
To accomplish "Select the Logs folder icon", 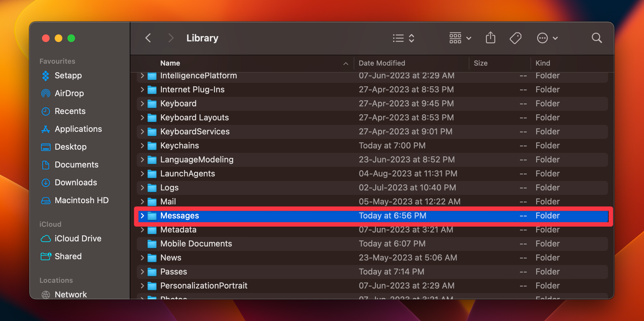I will [x=152, y=188].
